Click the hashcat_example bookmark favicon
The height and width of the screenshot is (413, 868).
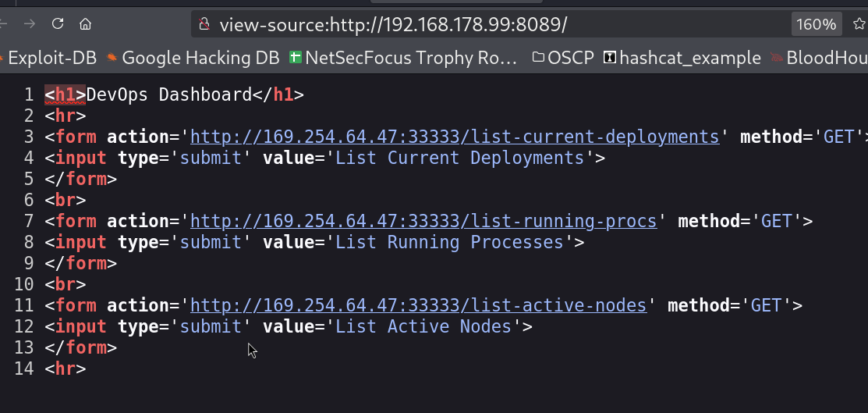(x=610, y=57)
